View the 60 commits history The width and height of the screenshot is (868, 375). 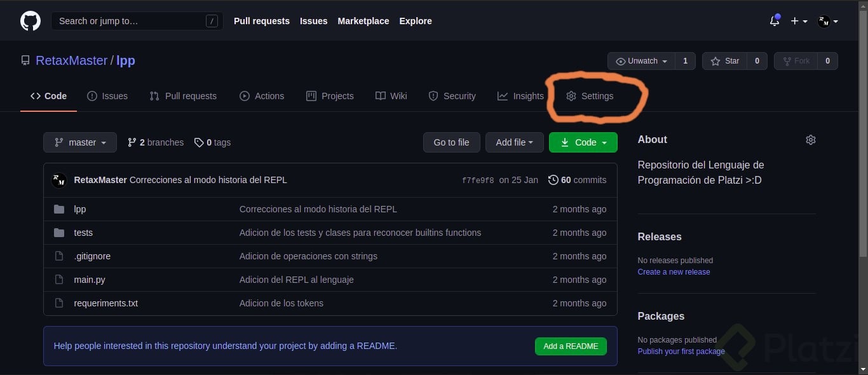point(577,180)
